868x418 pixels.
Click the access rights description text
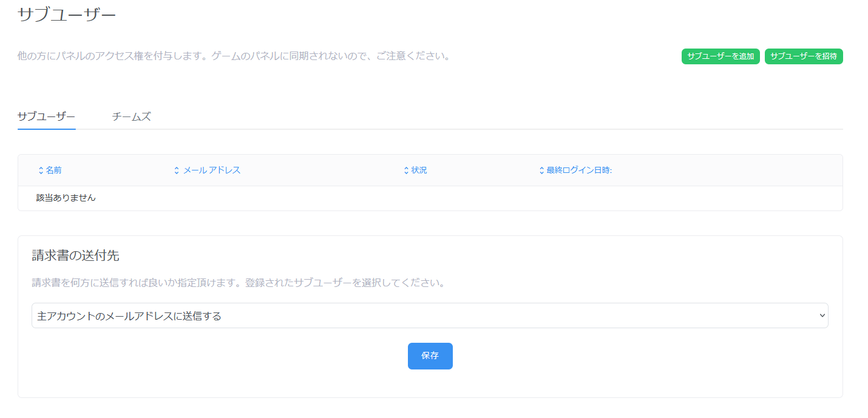pos(234,56)
